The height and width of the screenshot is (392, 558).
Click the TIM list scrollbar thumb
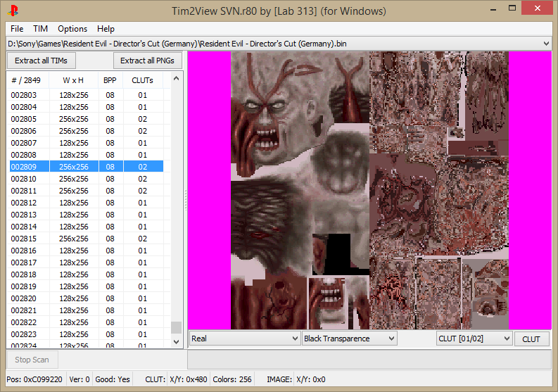click(176, 327)
